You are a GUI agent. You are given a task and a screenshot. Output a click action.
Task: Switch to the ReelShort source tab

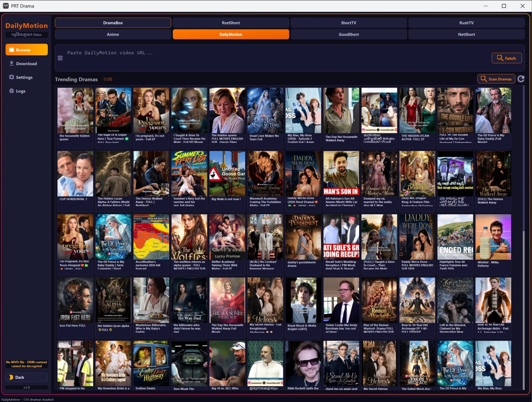(231, 23)
